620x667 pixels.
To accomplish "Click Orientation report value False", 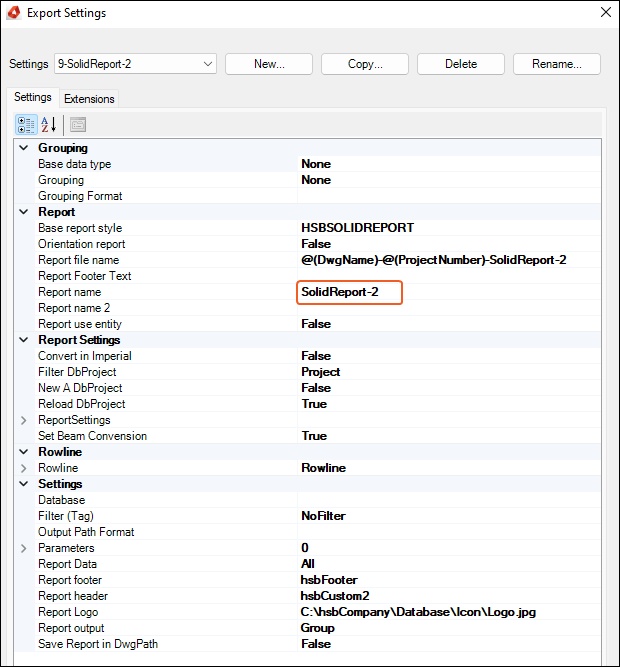I will [316, 244].
